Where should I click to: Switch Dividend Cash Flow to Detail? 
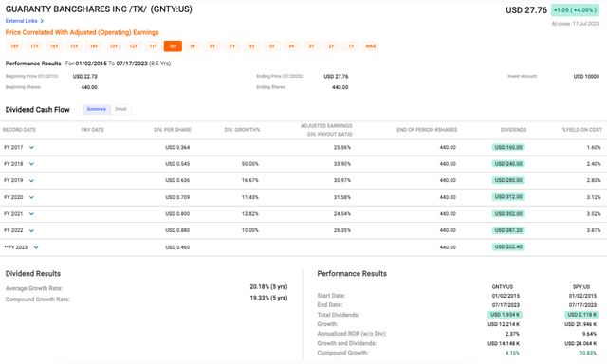point(120,109)
